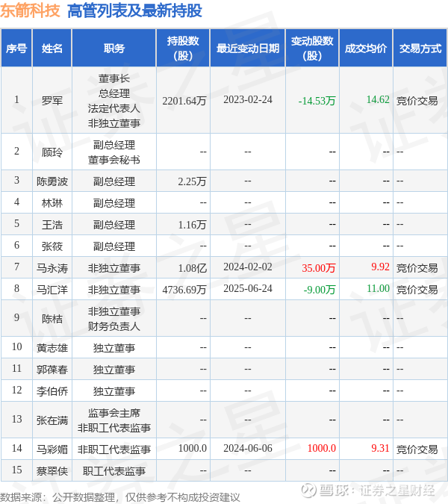Click row number 7

[x=16, y=267]
